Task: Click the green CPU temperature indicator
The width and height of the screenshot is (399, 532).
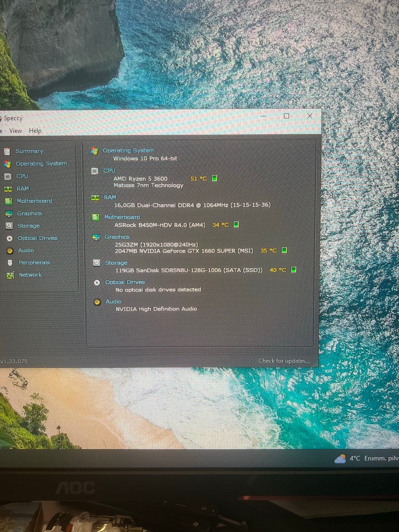Action: (214, 178)
